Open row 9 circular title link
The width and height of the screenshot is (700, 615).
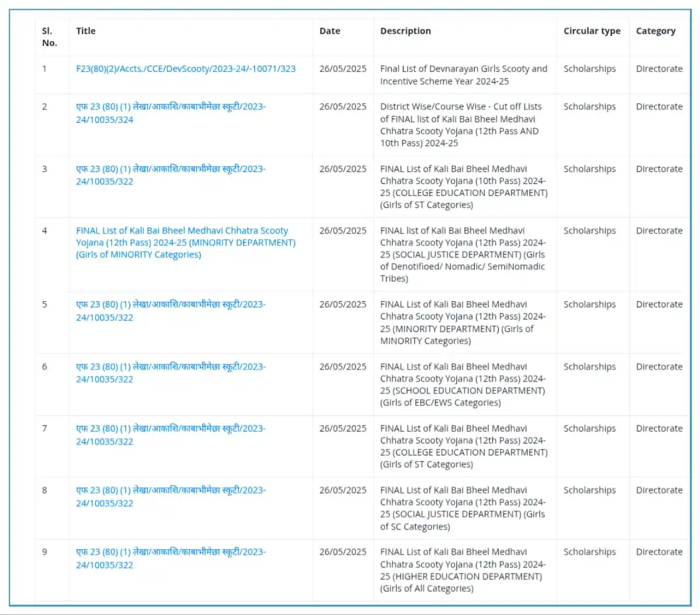coord(171,559)
